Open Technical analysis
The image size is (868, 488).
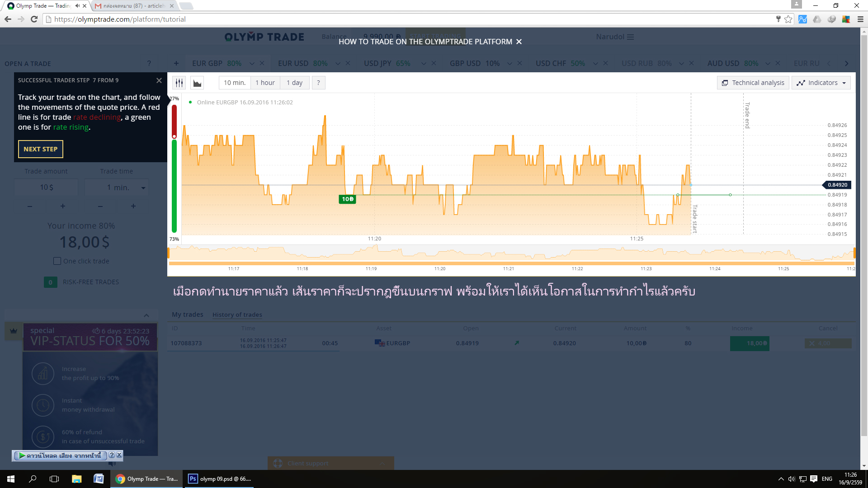pos(753,83)
